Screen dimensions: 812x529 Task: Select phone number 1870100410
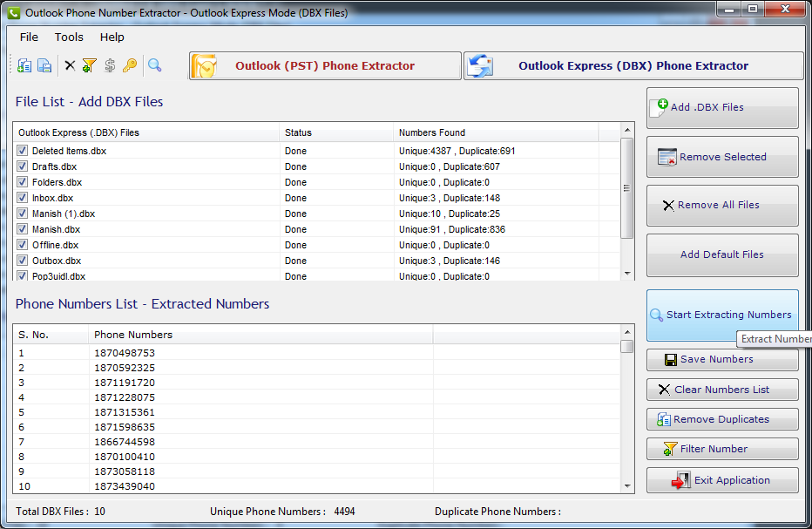point(125,457)
